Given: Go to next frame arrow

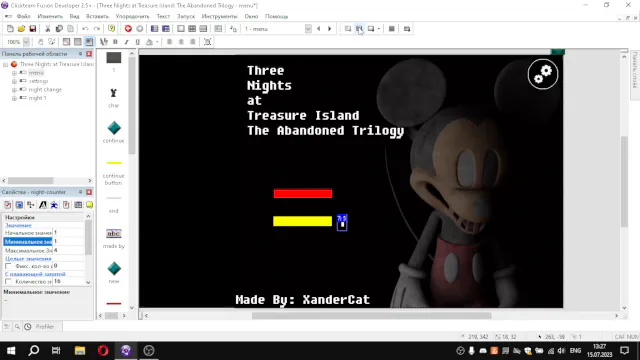Looking at the screenshot, I should pos(329,29).
